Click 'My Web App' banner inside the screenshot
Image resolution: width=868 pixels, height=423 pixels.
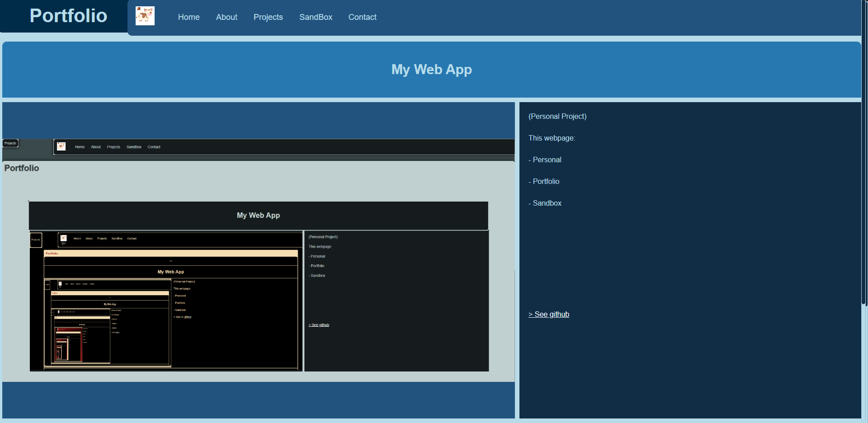click(x=258, y=216)
